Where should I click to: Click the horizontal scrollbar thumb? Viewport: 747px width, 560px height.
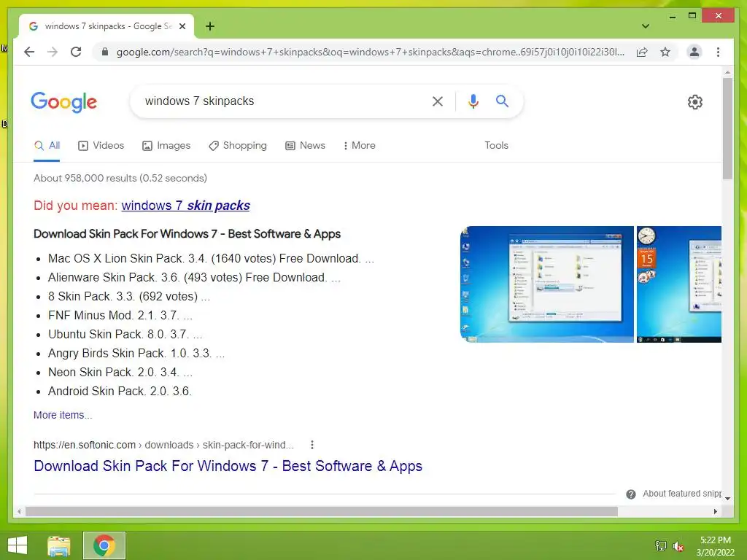pos(322,511)
